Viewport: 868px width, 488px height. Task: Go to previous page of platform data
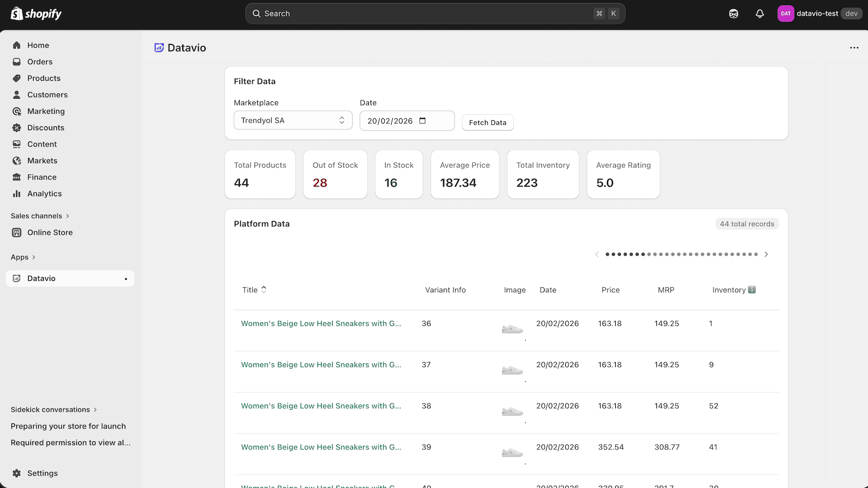597,254
